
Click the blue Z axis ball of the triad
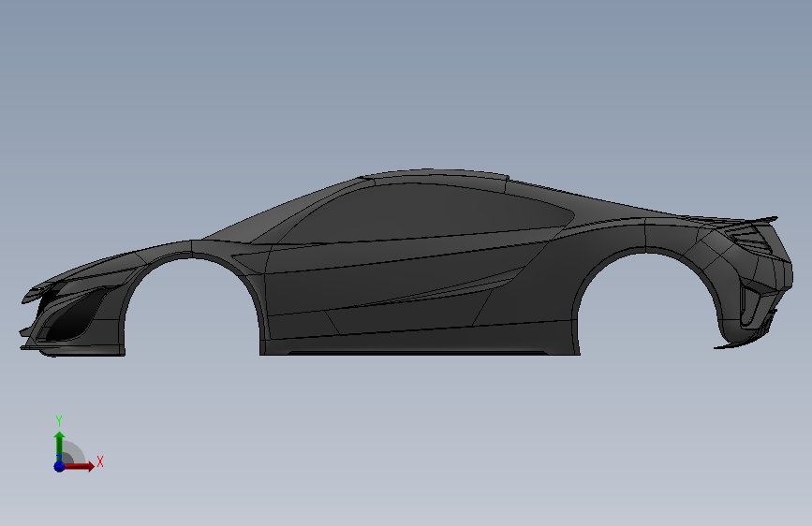click(59, 466)
